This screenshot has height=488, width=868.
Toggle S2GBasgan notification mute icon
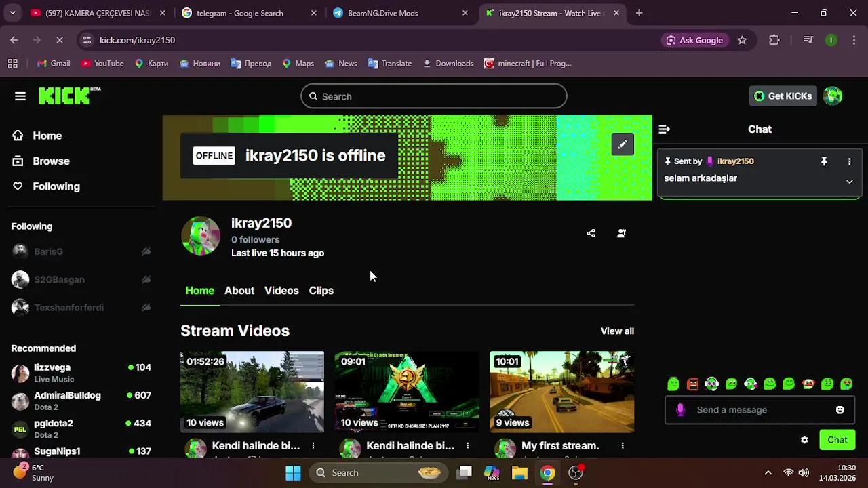[x=146, y=279]
